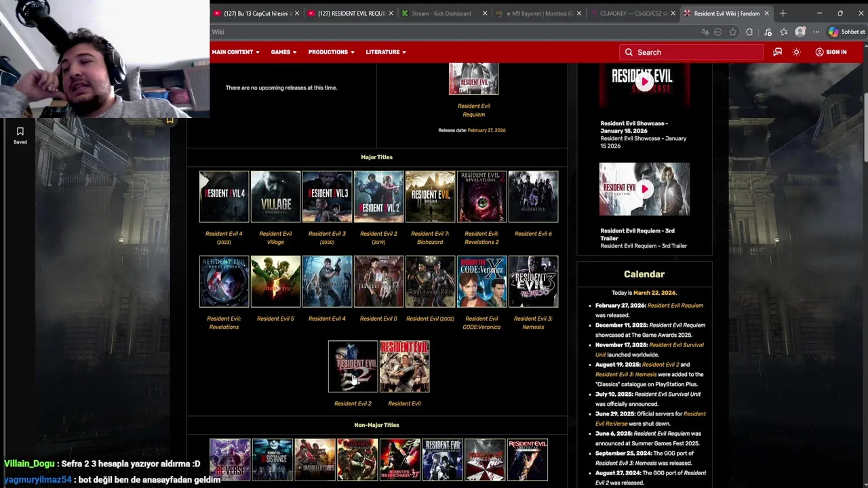Follow the Resident Evil Village text link

[275, 238]
